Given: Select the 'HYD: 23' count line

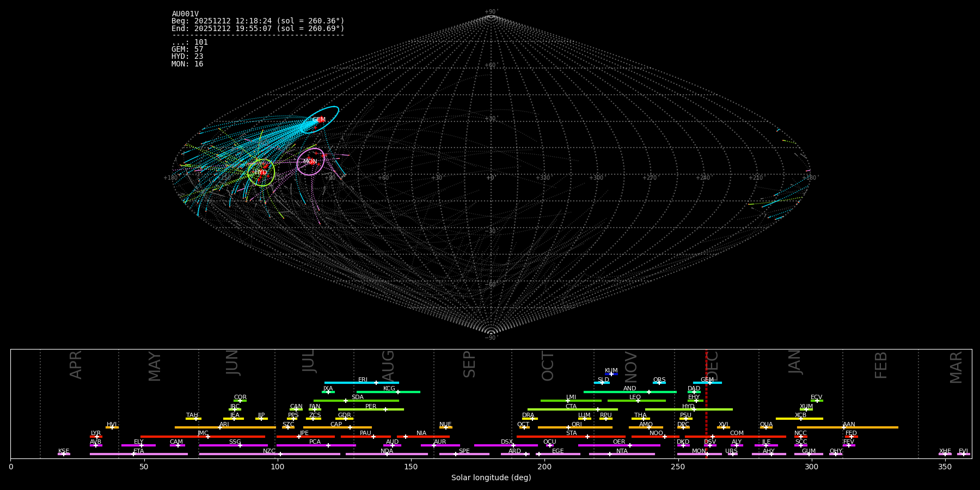Looking at the screenshot, I should pos(187,57).
